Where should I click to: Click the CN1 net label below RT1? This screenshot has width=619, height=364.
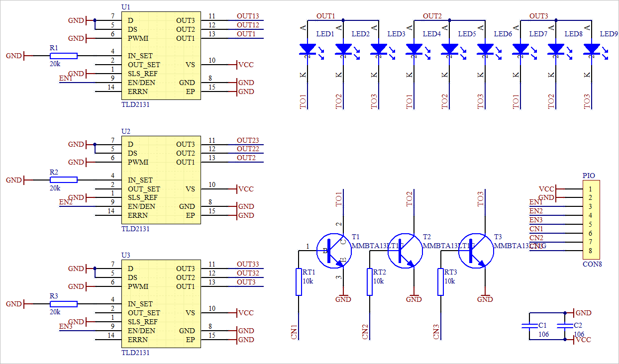point(294,332)
